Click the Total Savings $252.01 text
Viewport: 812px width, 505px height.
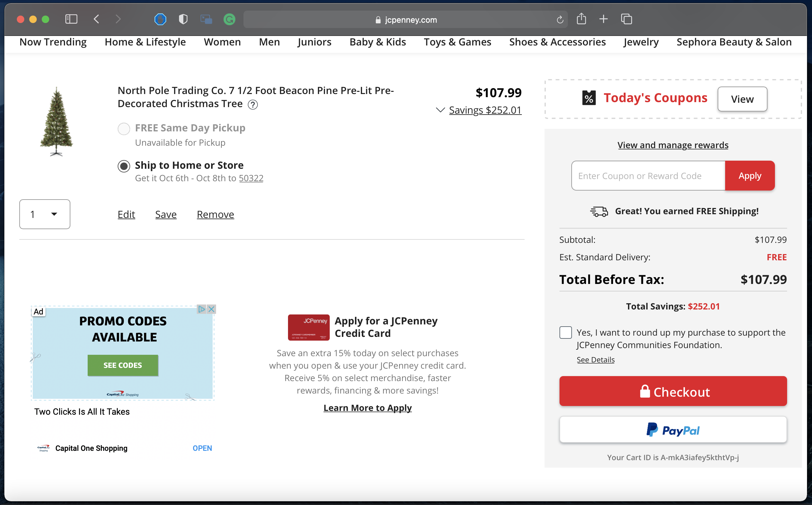673,307
